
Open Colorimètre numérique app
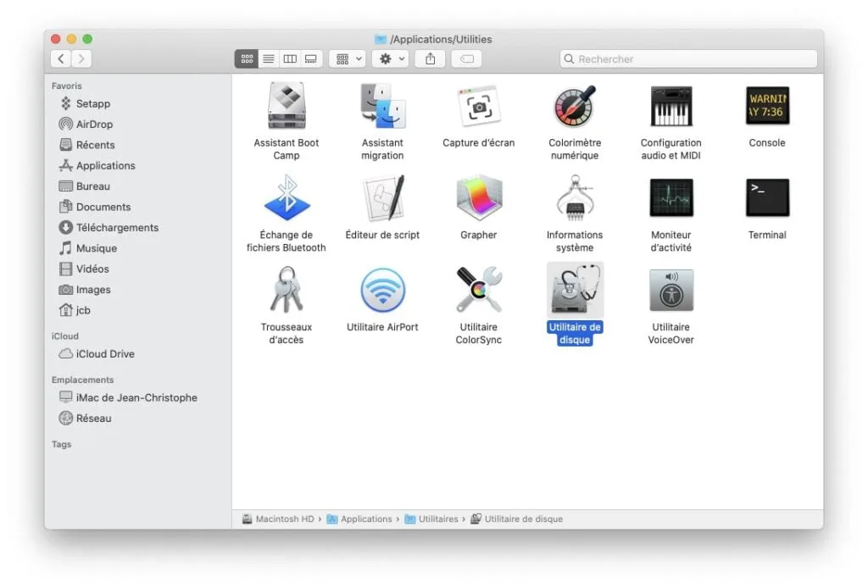(575, 106)
